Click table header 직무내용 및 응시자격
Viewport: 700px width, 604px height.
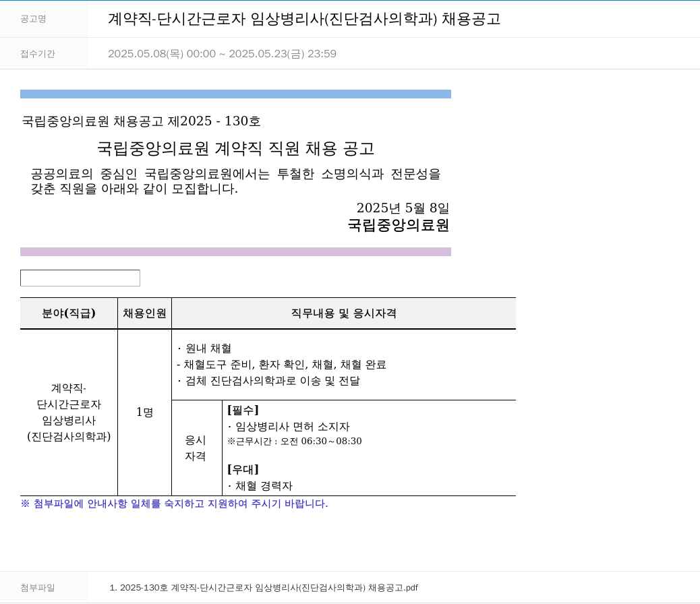point(344,313)
